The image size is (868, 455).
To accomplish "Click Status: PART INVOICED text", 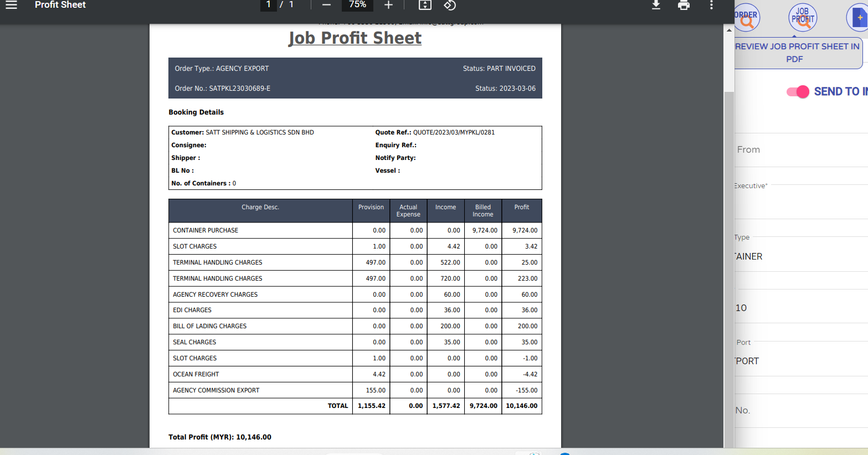I will [499, 69].
